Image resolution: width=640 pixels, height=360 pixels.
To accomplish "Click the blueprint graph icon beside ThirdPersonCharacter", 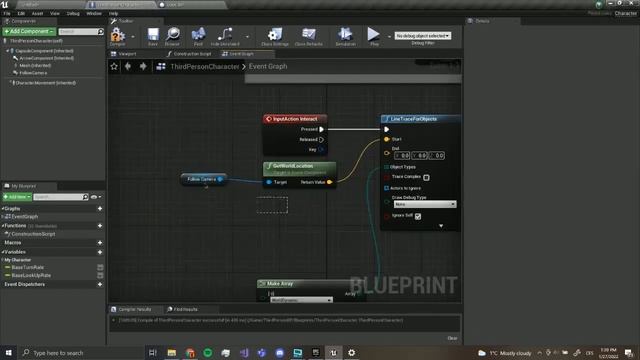I will click(161, 66).
